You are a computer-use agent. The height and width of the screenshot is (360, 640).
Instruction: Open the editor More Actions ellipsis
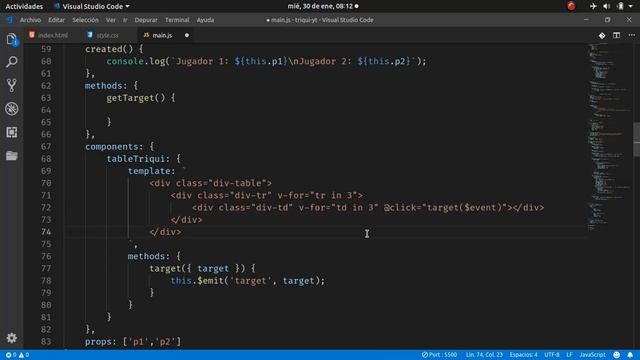coord(631,36)
